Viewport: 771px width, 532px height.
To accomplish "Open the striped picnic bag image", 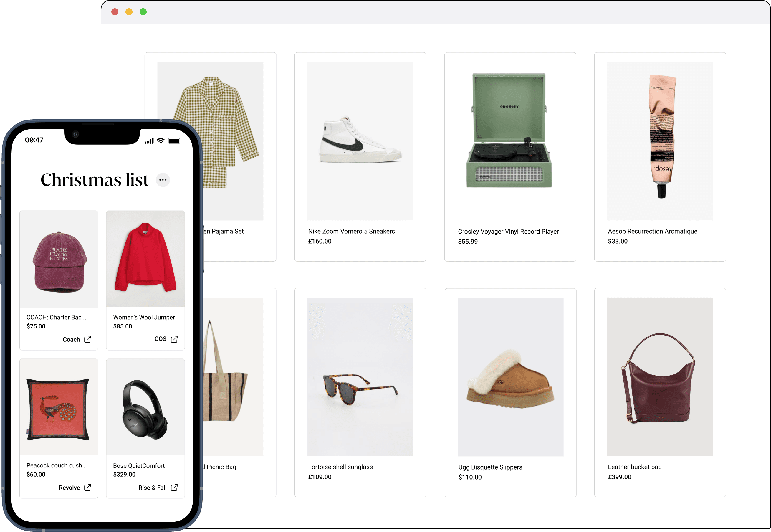I will pos(233,377).
